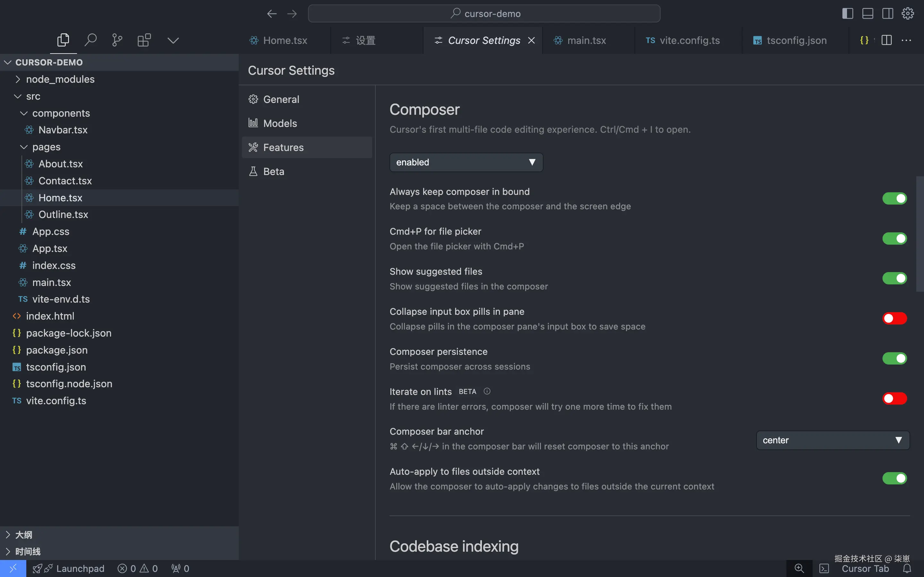Enable Iterate on lints toggle

coord(894,398)
